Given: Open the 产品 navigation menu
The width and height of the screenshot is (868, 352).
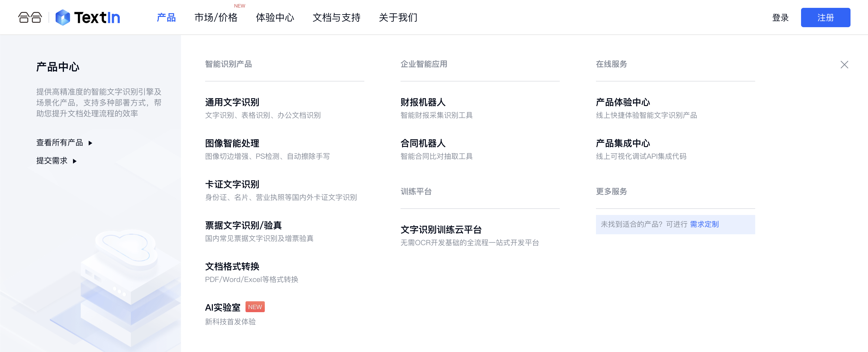Looking at the screenshot, I should click(x=166, y=18).
